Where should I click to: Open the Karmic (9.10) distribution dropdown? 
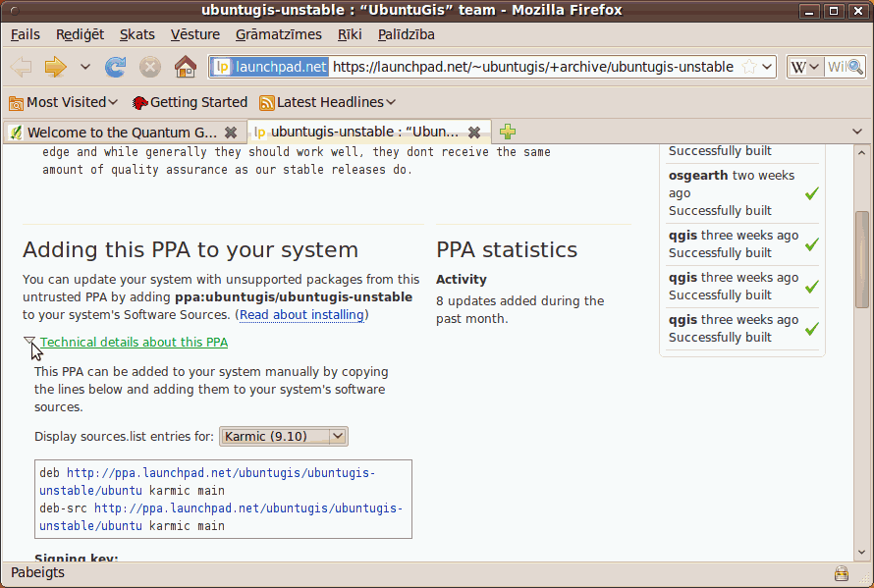click(284, 437)
